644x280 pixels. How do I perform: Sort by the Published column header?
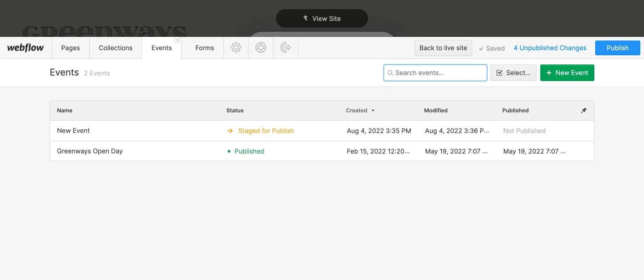pyautogui.click(x=515, y=111)
